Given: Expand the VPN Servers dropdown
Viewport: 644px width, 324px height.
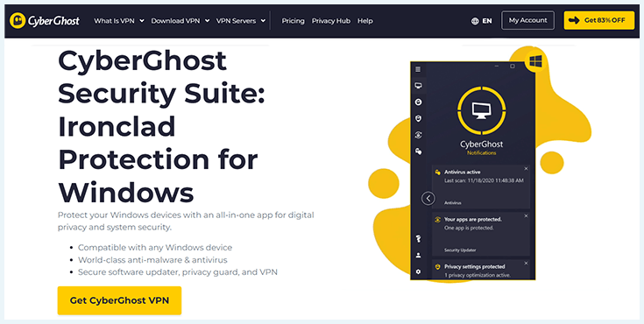Looking at the screenshot, I should point(241,20).
